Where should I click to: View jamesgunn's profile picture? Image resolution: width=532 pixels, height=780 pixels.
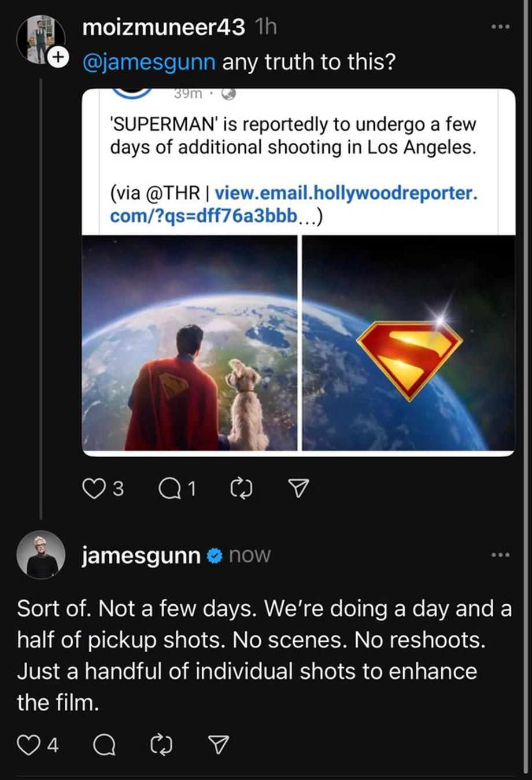tap(41, 554)
